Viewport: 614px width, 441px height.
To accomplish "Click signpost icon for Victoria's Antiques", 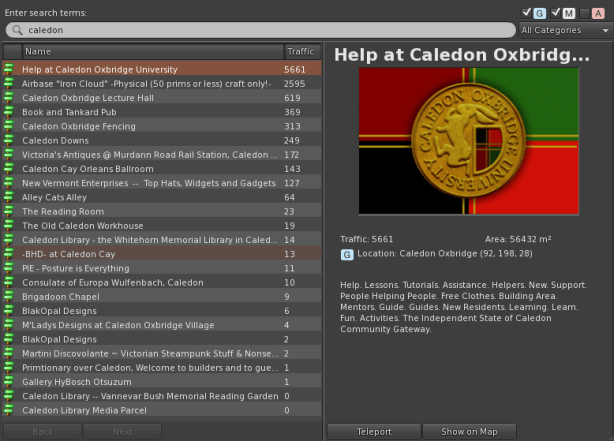I will point(9,154).
